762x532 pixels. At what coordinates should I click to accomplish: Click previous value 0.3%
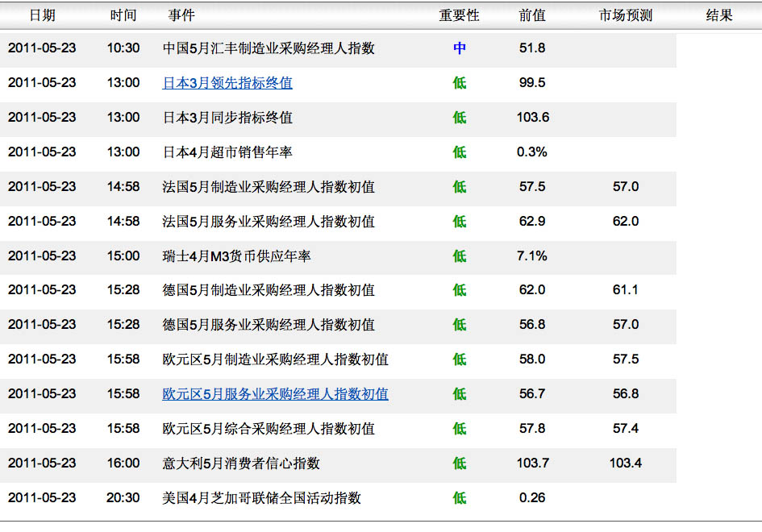[532, 152]
